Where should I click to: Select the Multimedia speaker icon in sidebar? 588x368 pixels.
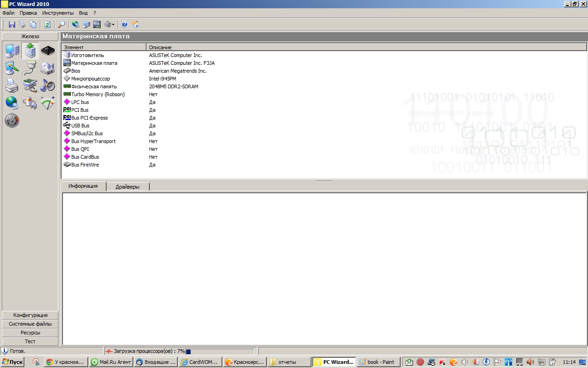tap(48, 86)
